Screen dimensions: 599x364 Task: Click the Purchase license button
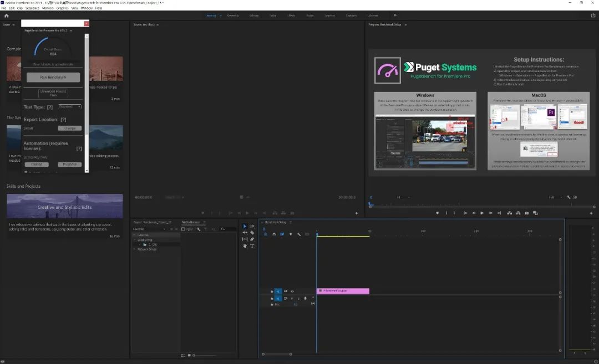click(69, 165)
